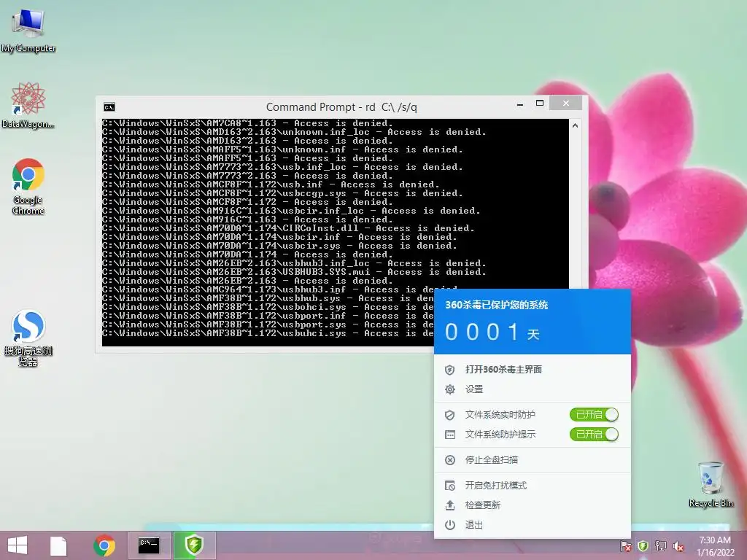Click the Command Prompt title bar icon
The height and width of the screenshot is (560, 747).
[109, 107]
